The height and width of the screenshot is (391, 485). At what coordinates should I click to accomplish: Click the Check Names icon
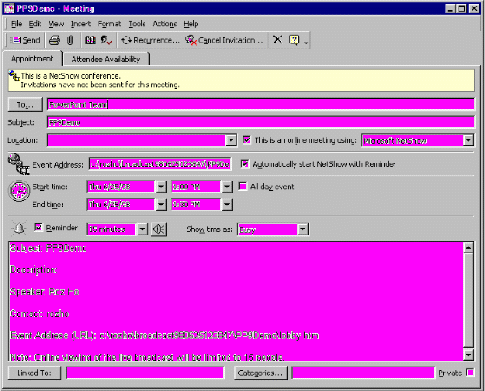tap(106, 40)
